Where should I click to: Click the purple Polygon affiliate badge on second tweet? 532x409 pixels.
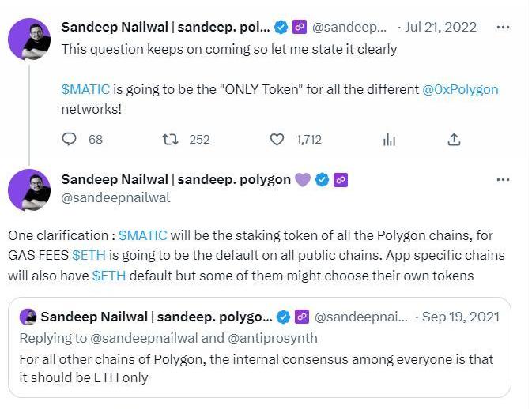click(341, 179)
